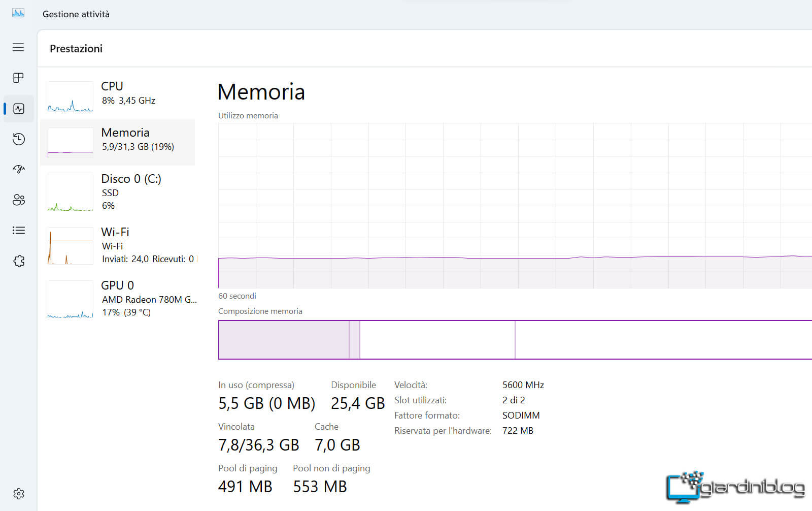
Task: Click the Vincolata label
Action: coord(236,427)
